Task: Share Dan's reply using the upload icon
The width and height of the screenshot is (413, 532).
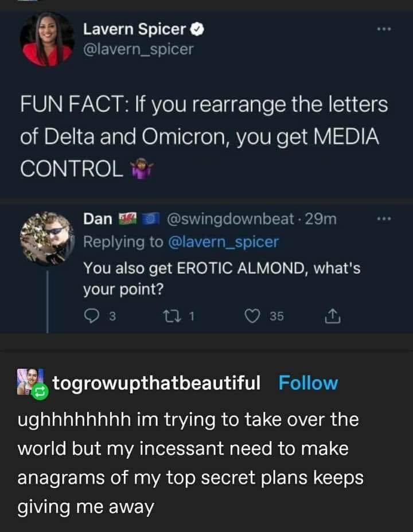Action: click(332, 316)
